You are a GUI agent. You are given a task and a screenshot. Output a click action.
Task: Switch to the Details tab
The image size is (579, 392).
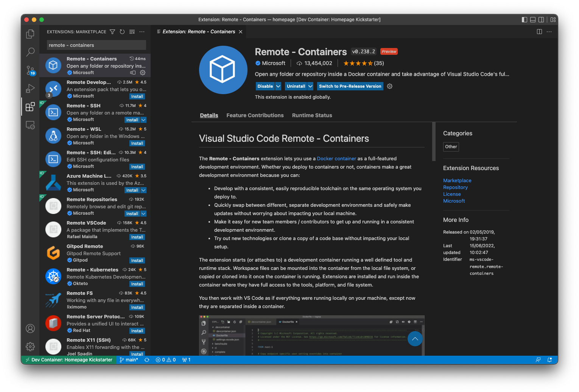[209, 115]
